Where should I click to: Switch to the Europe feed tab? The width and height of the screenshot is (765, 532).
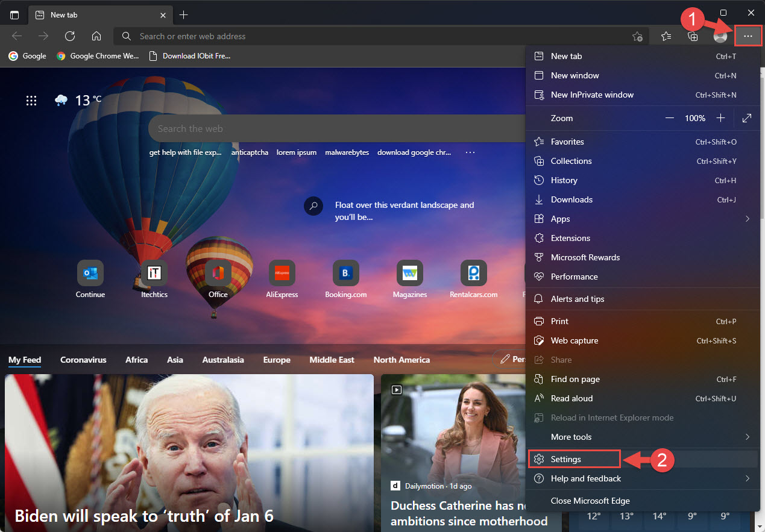(277, 360)
